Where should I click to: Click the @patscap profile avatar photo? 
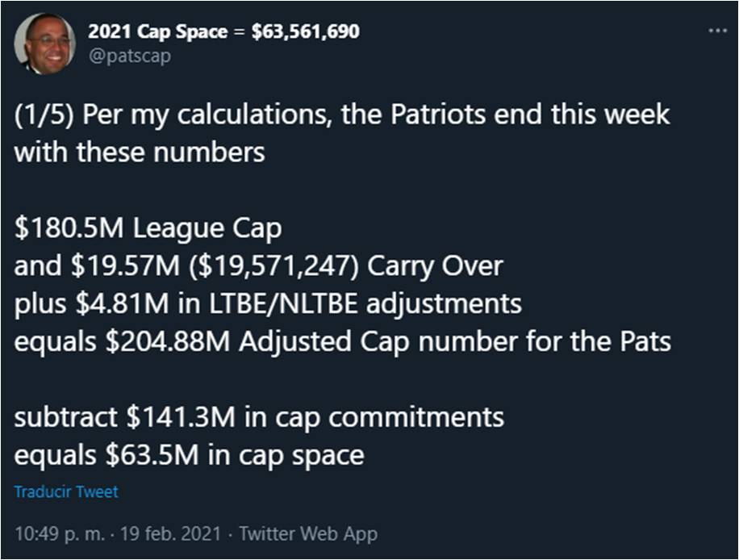coord(45,44)
